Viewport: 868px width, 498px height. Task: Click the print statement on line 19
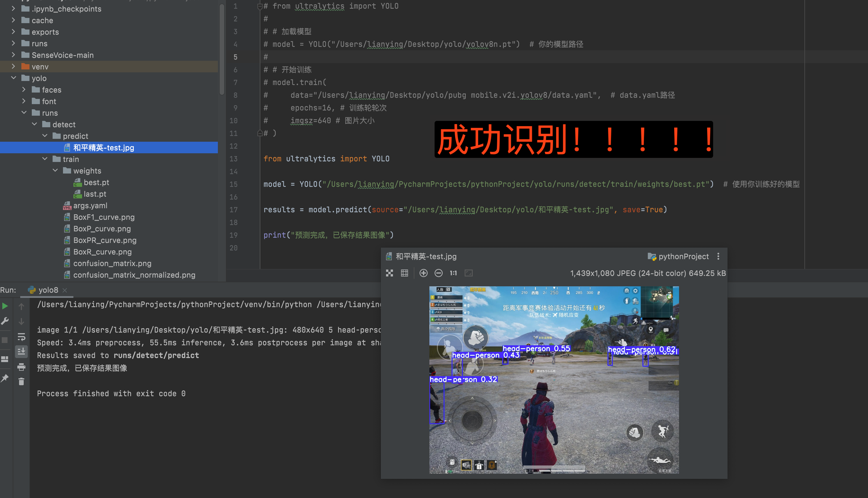(x=329, y=235)
